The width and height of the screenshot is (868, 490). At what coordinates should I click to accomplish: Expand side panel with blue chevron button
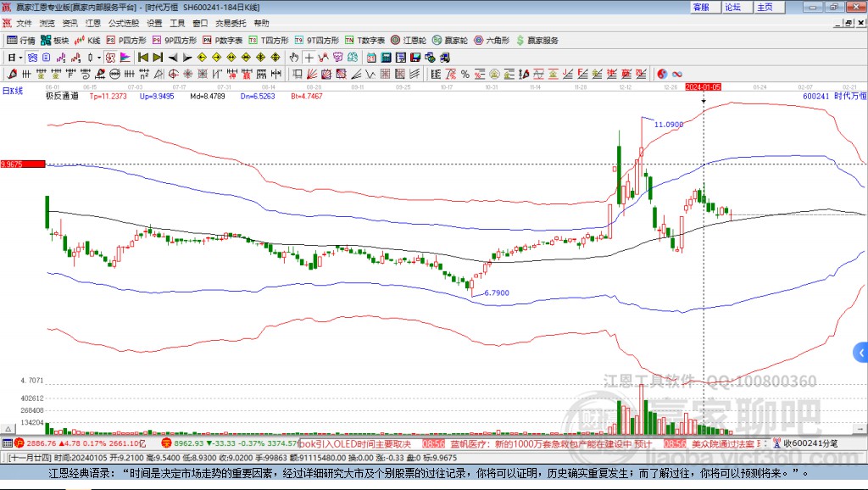pyautogui.click(x=860, y=352)
